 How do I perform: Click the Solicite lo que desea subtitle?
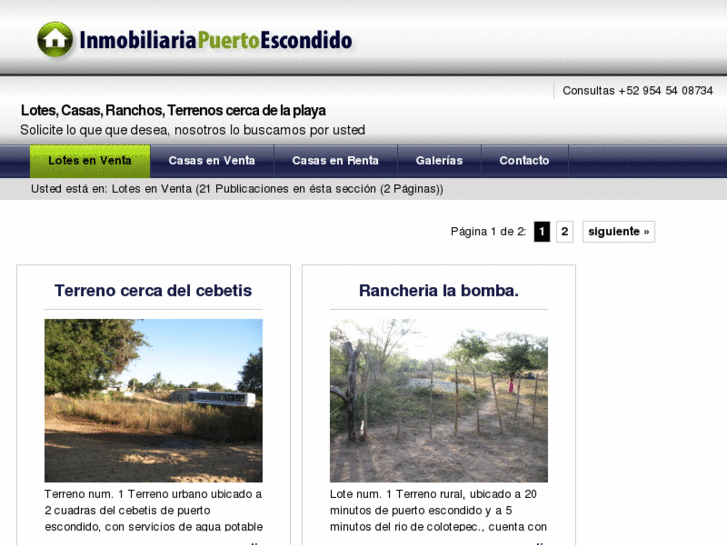(x=192, y=130)
